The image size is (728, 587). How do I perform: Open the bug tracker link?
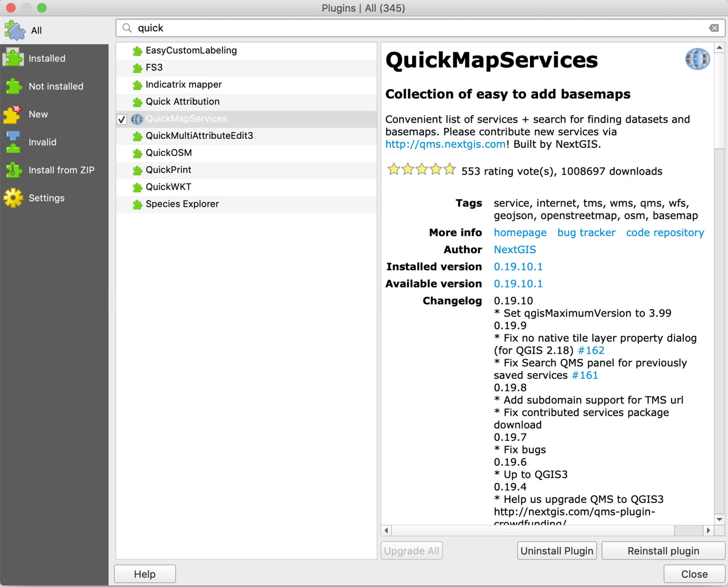point(586,233)
